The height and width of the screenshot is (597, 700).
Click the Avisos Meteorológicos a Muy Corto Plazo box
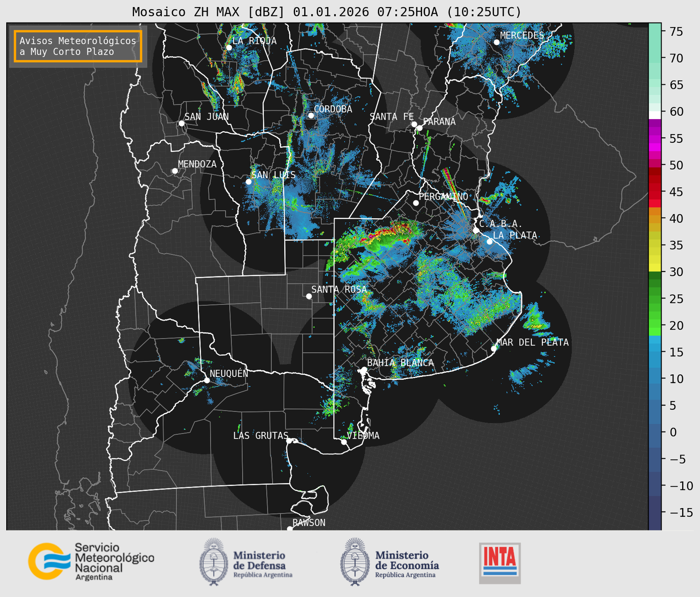[78, 46]
